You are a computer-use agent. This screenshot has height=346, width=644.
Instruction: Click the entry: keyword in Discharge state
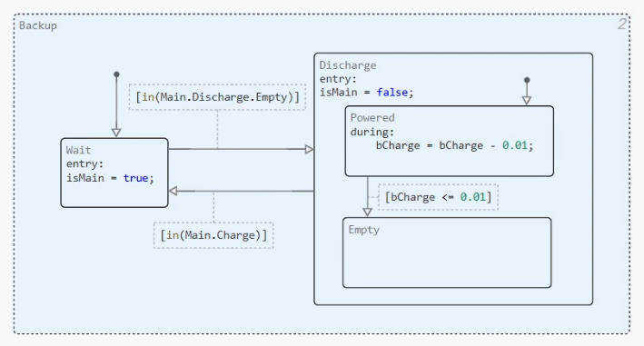pyautogui.click(x=338, y=79)
